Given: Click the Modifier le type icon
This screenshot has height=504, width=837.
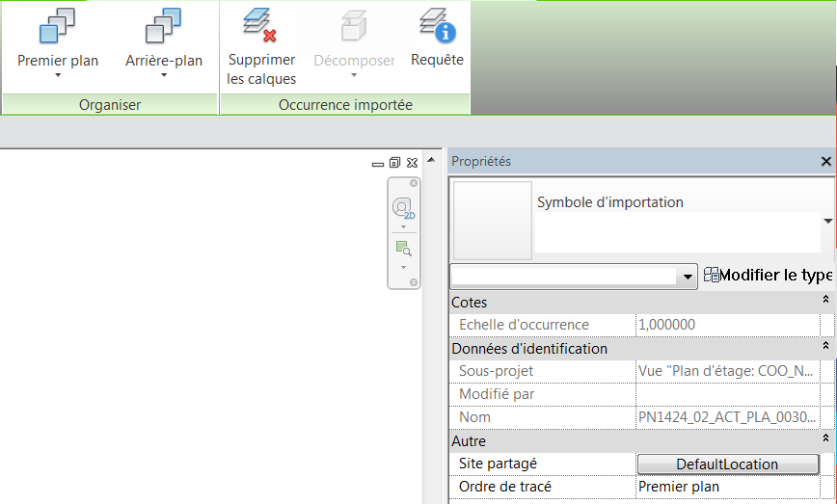Looking at the screenshot, I should (x=712, y=276).
